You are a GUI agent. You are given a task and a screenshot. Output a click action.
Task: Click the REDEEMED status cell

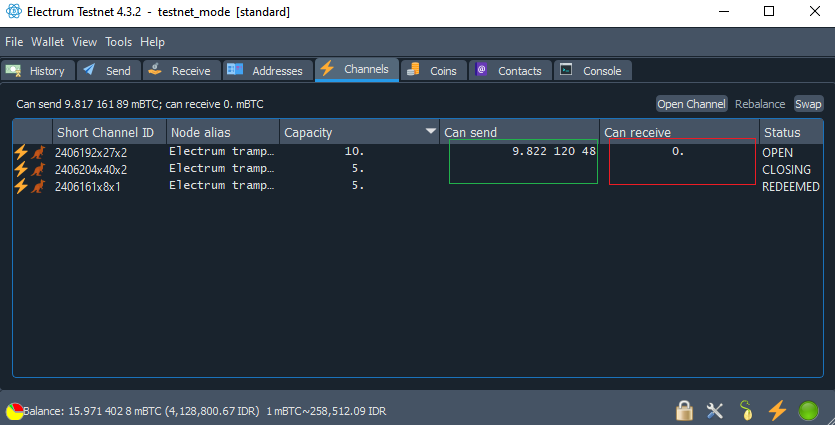(x=791, y=187)
